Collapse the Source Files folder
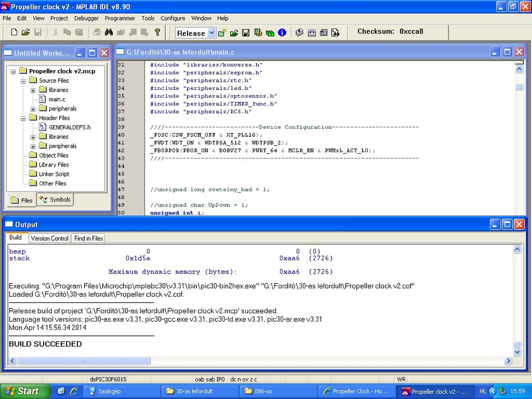532x399 pixels. pos(23,81)
